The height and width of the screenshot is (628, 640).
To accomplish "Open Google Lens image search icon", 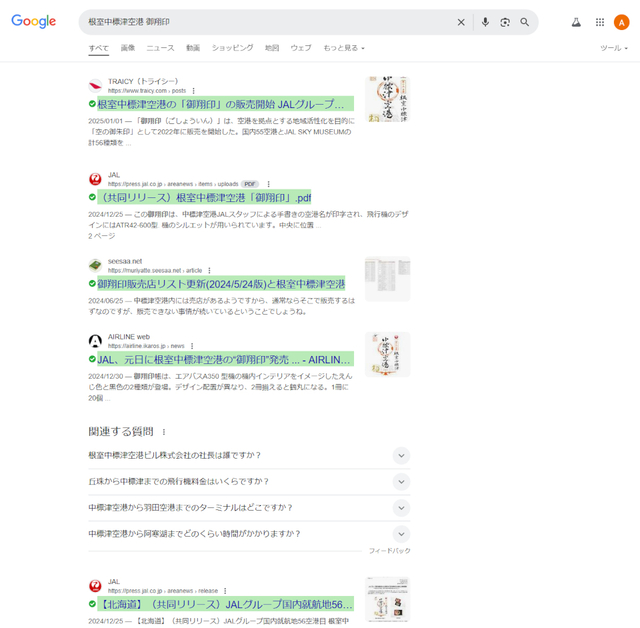I will click(505, 22).
